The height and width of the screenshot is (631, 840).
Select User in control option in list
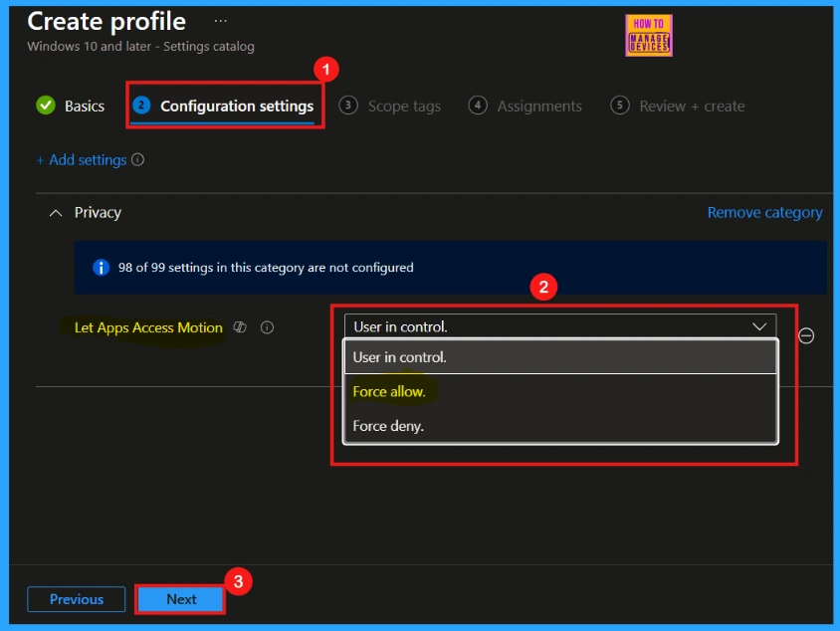pyautogui.click(x=560, y=356)
